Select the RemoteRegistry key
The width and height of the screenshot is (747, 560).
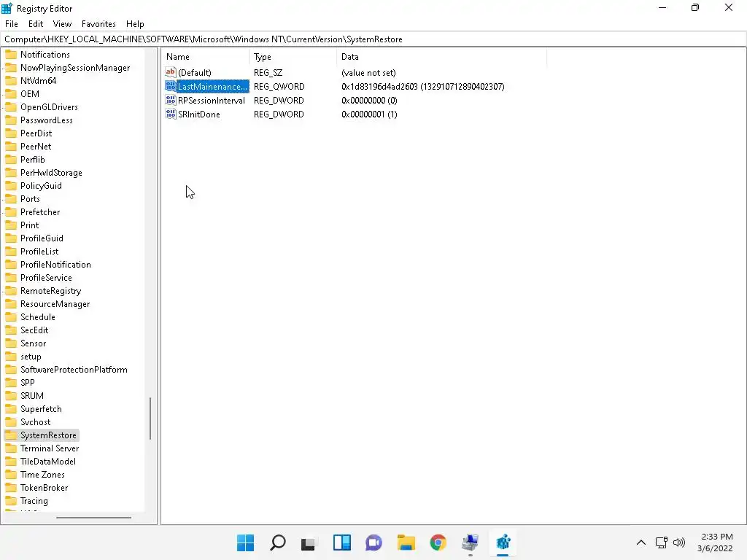(50, 290)
